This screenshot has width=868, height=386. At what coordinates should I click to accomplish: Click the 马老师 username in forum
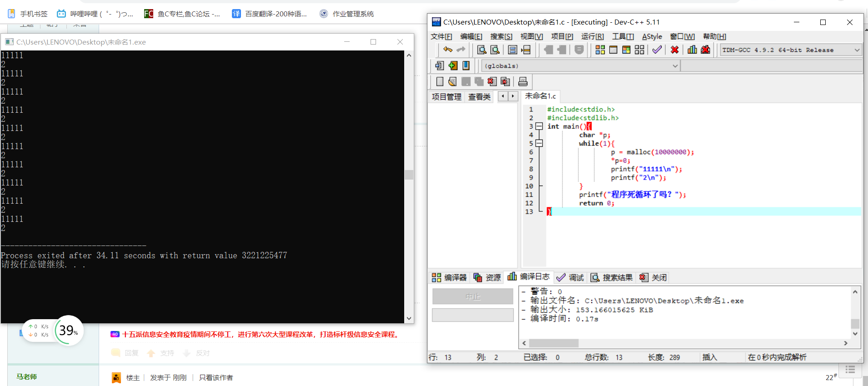27,376
